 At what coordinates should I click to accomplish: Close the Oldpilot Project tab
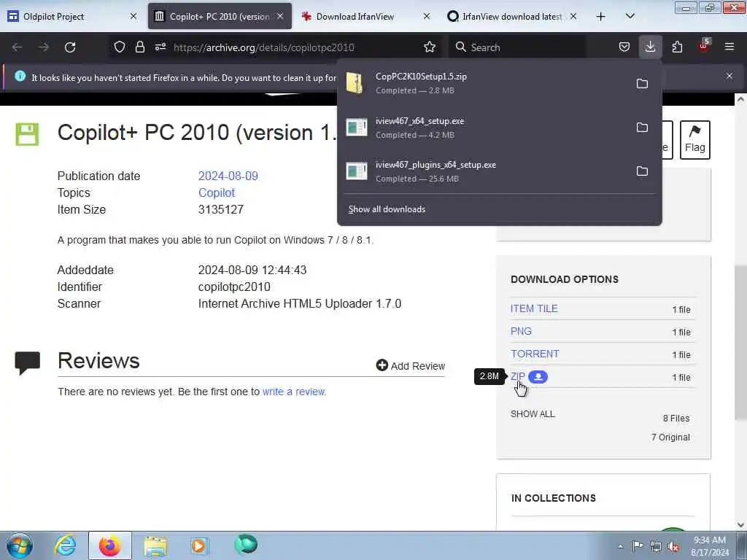[133, 16]
